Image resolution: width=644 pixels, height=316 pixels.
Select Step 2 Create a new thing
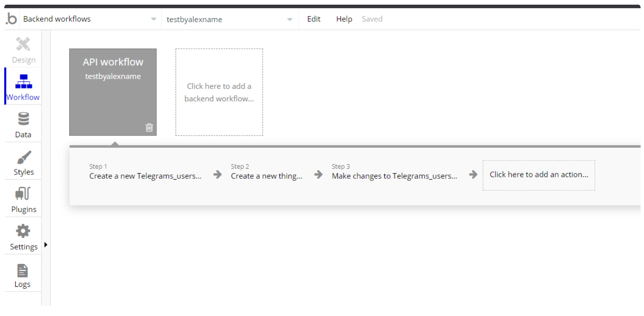267,172
